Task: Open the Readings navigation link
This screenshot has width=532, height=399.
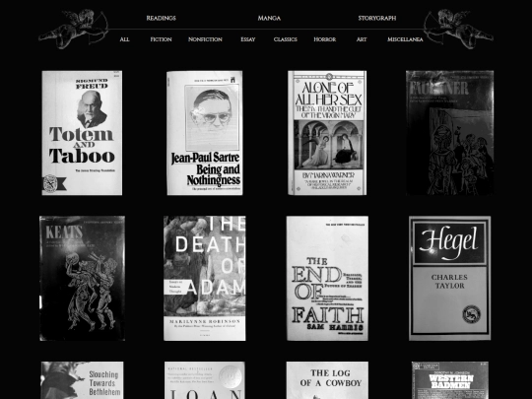Action: pyautogui.click(x=161, y=18)
